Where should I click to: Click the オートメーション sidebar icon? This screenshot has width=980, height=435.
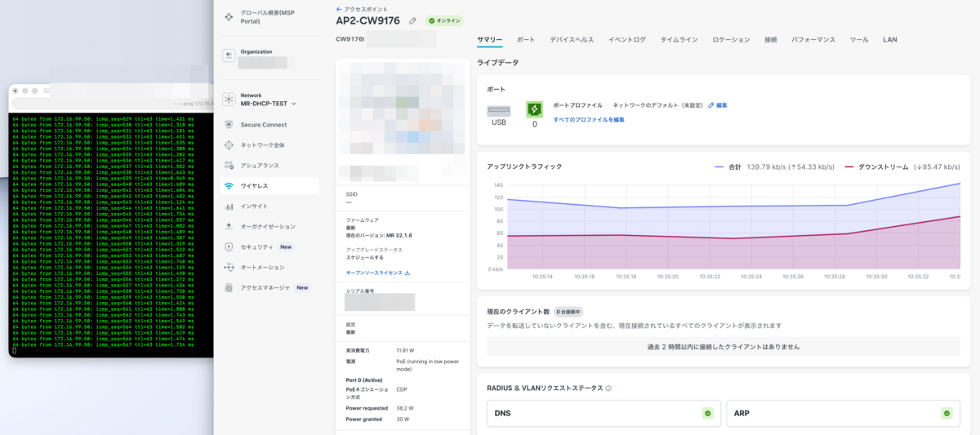tap(229, 267)
